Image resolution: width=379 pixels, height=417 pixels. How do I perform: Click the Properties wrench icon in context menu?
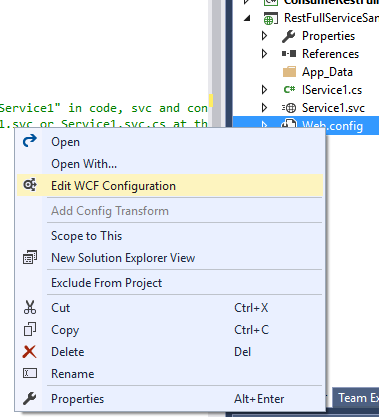pyautogui.click(x=30, y=398)
